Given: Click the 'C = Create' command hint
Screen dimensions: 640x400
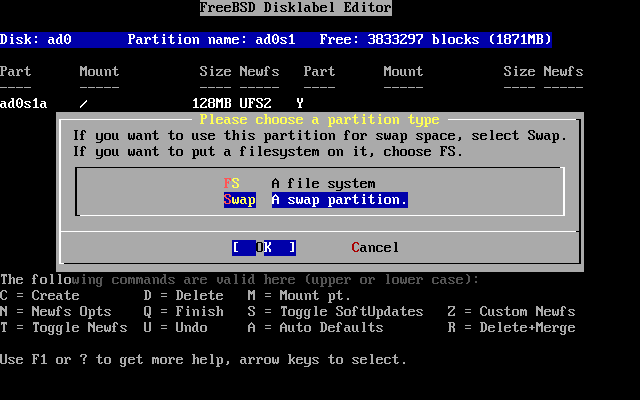Looking at the screenshot, I should pos(40,296).
